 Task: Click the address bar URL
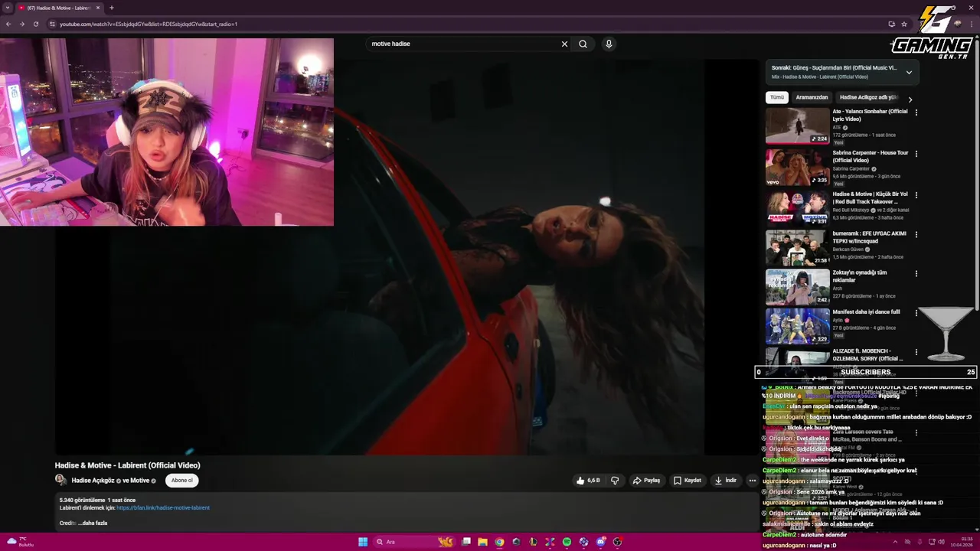pyautogui.click(x=149, y=24)
